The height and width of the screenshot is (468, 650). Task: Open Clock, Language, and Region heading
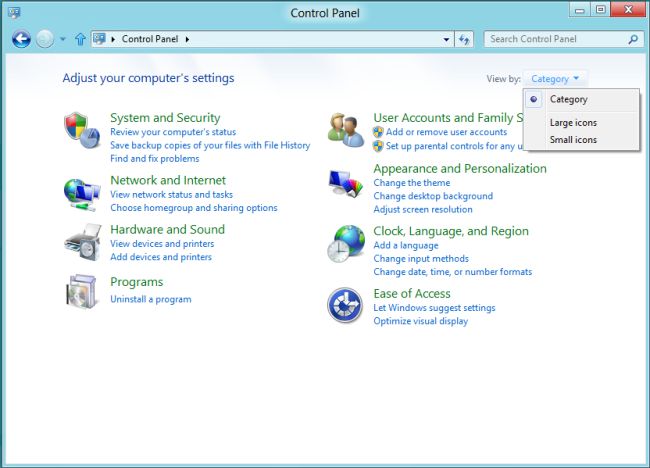click(451, 231)
